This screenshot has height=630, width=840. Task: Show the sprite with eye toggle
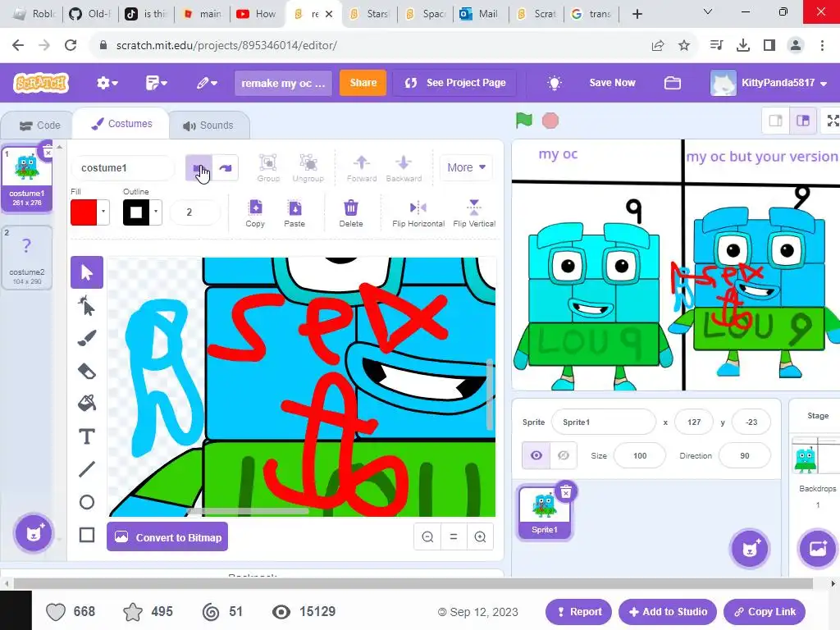coord(536,455)
